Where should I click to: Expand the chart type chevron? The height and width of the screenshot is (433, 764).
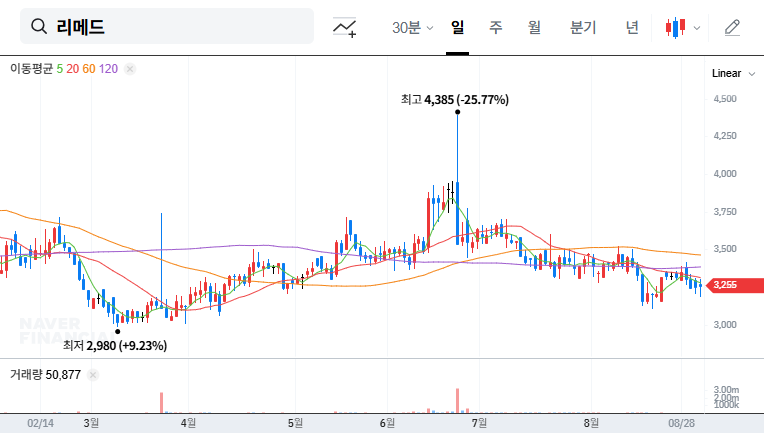(697, 28)
